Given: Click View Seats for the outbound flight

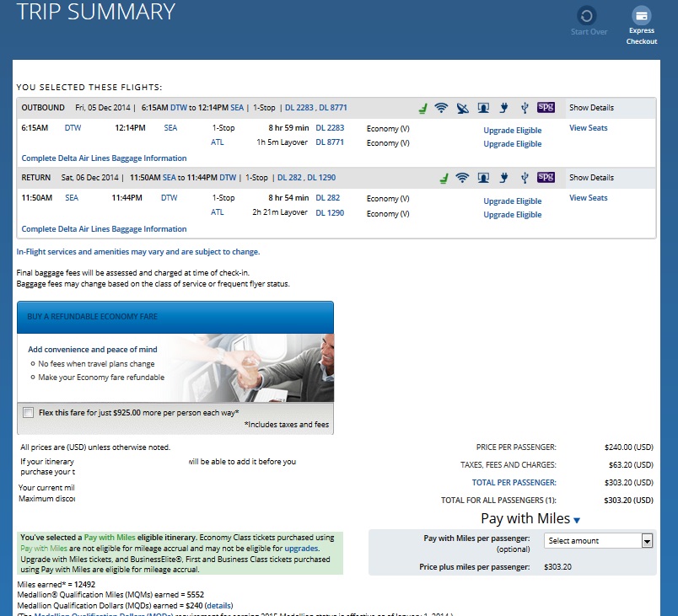Looking at the screenshot, I should 588,128.
